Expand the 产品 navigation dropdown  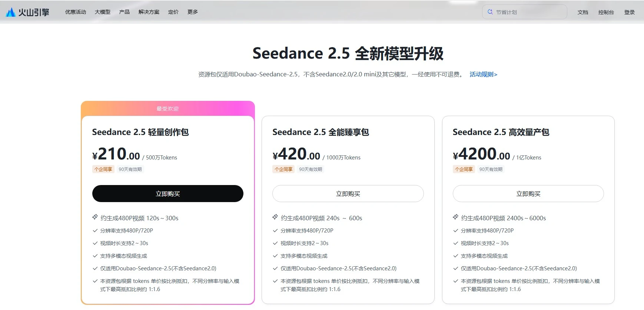125,12
